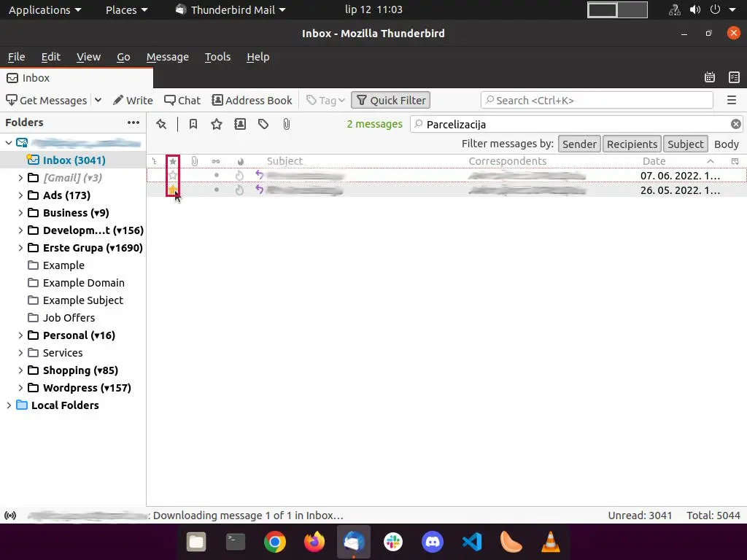Open Get Messages dropdown arrow
This screenshot has height=560, width=747.
pyautogui.click(x=98, y=101)
